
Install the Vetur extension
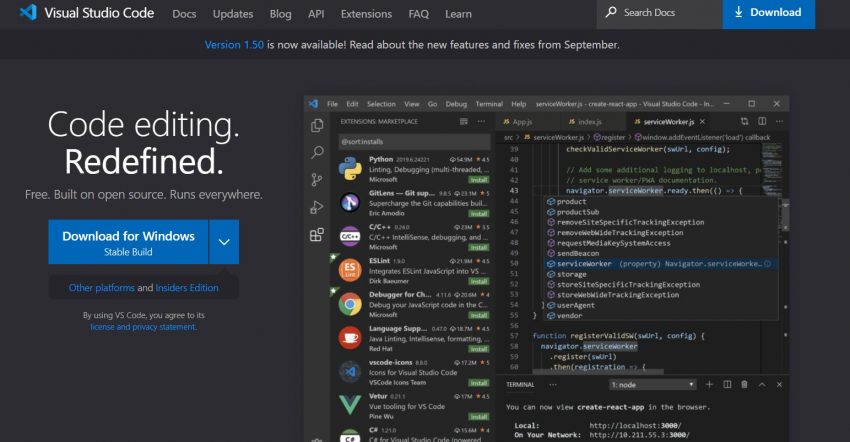tap(479, 417)
